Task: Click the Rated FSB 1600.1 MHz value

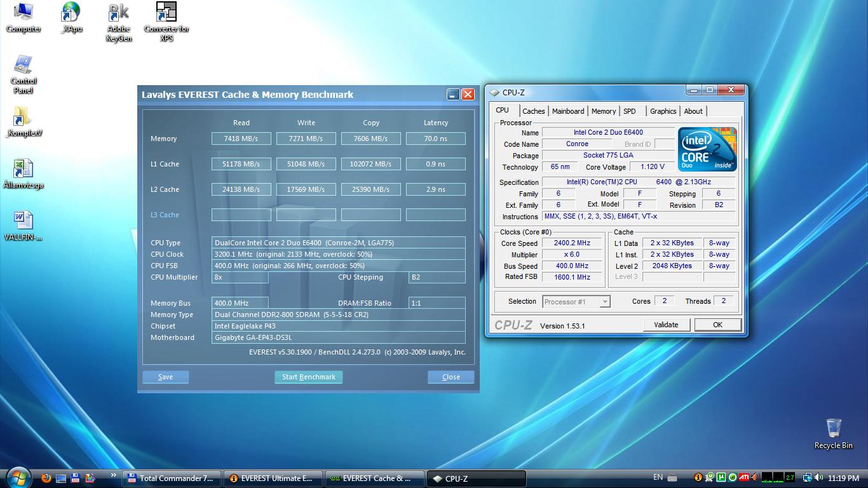Action: [x=572, y=278]
